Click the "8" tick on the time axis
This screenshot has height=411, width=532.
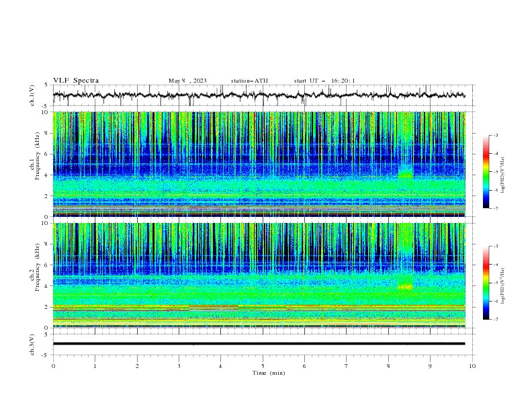click(388, 366)
